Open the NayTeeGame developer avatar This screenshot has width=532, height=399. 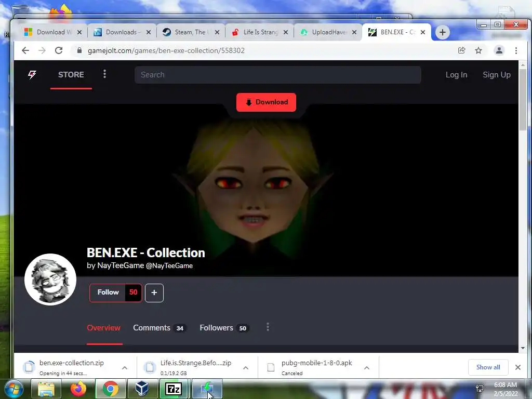(50, 279)
